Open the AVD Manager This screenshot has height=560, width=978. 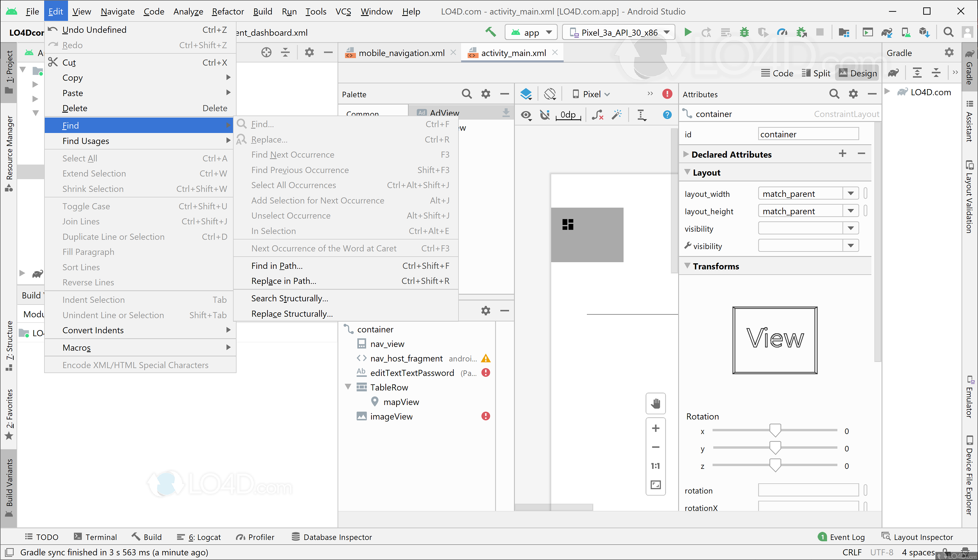point(906,32)
